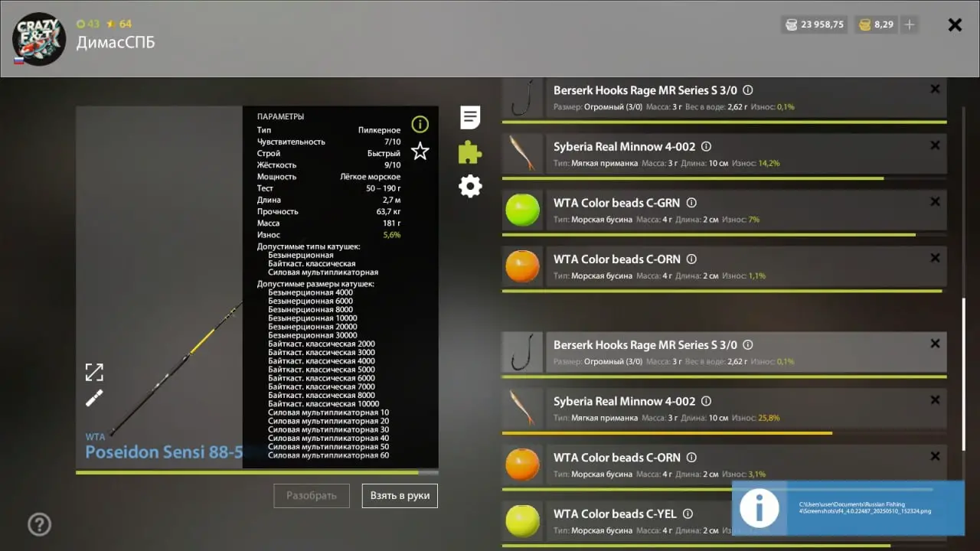Image resolution: width=980 pixels, height=551 pixels.
Task: Select orange bead thumbnail with 1,1% wear
Action: pos(523,266)
